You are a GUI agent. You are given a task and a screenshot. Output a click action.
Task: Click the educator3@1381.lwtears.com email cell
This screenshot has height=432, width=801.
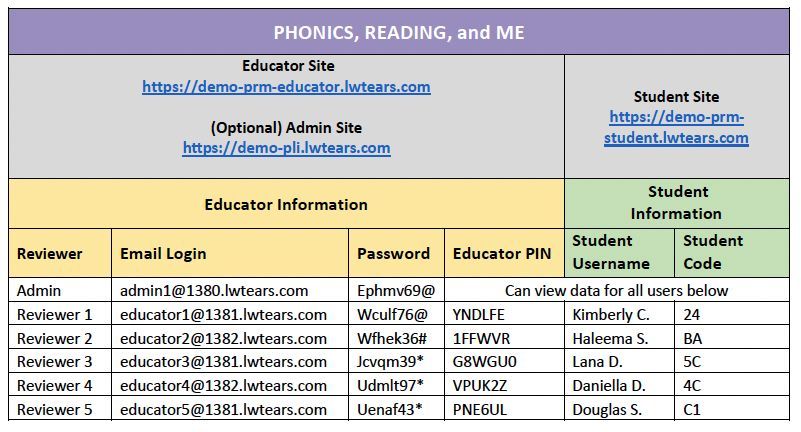tap(223, 362)
